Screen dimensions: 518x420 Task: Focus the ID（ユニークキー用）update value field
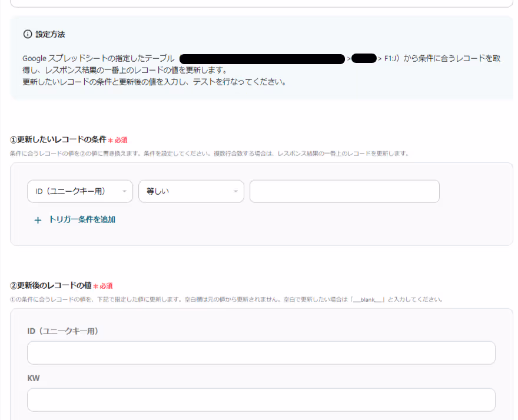coord(261,353)
